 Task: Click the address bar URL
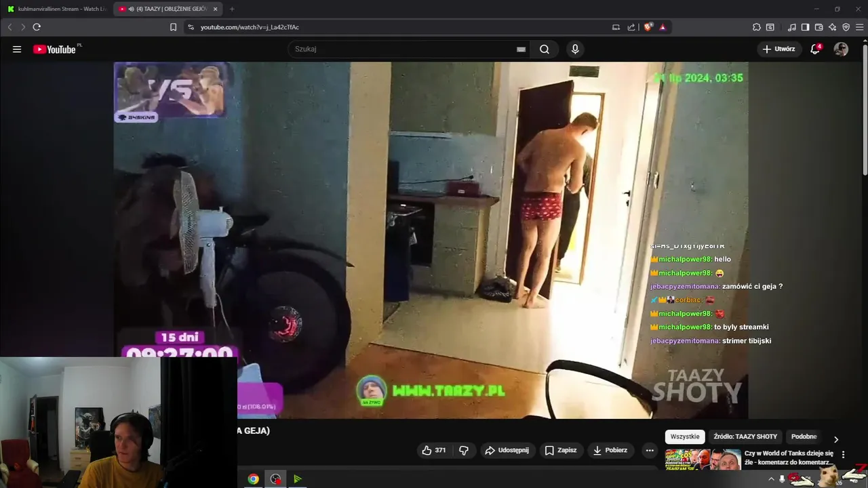(250, 27)
